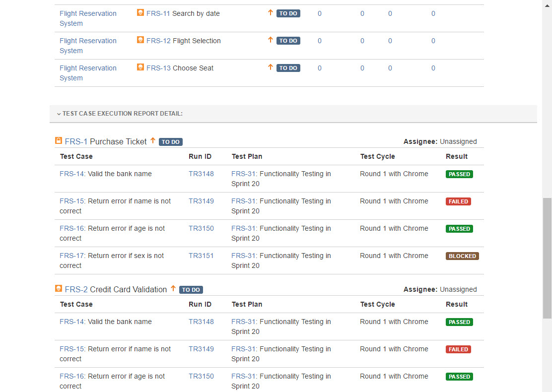Screen dimensions: 552x392
Task: Click priority arrow next to Purchase Ticket heading
Action: tap(153, 141)
